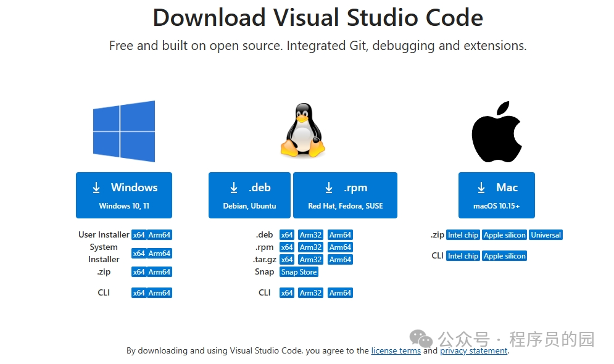Get Windows User Installer Arm64
The image size is (614, 364).
click(159, 235)
